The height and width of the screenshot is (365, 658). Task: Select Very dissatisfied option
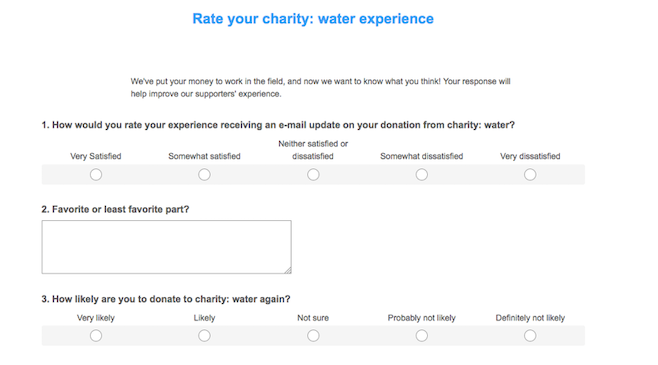530,175
